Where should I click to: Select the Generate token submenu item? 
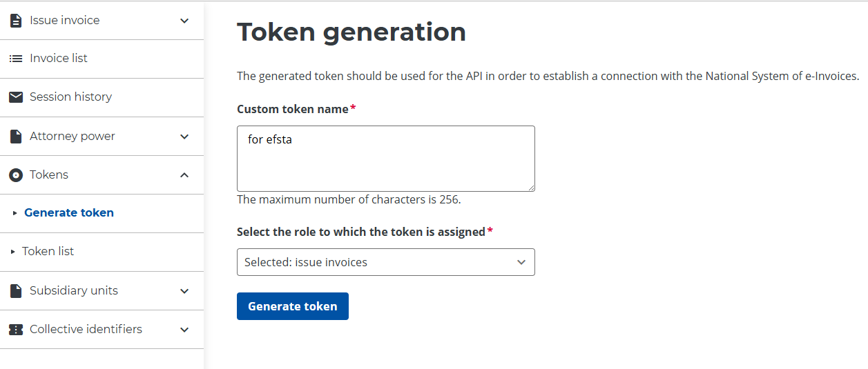pos(69,213)
